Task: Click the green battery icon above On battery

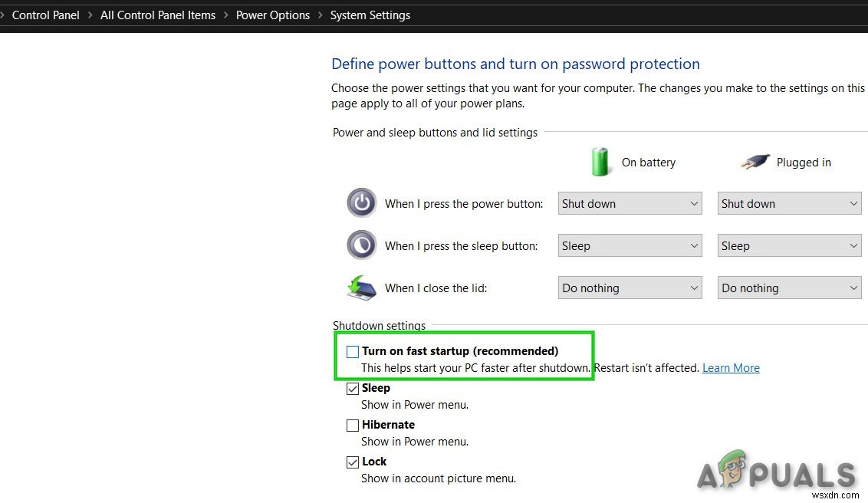Action: (x=601, y=161)
